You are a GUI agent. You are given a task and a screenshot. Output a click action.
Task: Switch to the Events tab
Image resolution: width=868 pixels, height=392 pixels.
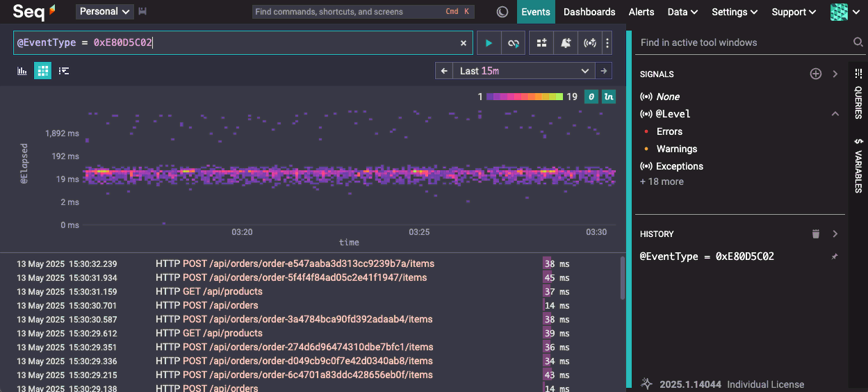[x=535, y=12]
